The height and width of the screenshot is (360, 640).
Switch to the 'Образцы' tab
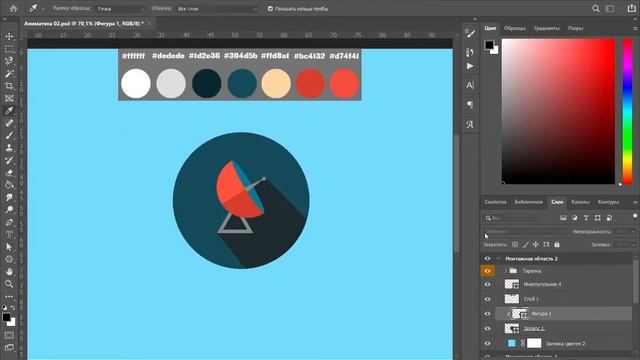515,29
